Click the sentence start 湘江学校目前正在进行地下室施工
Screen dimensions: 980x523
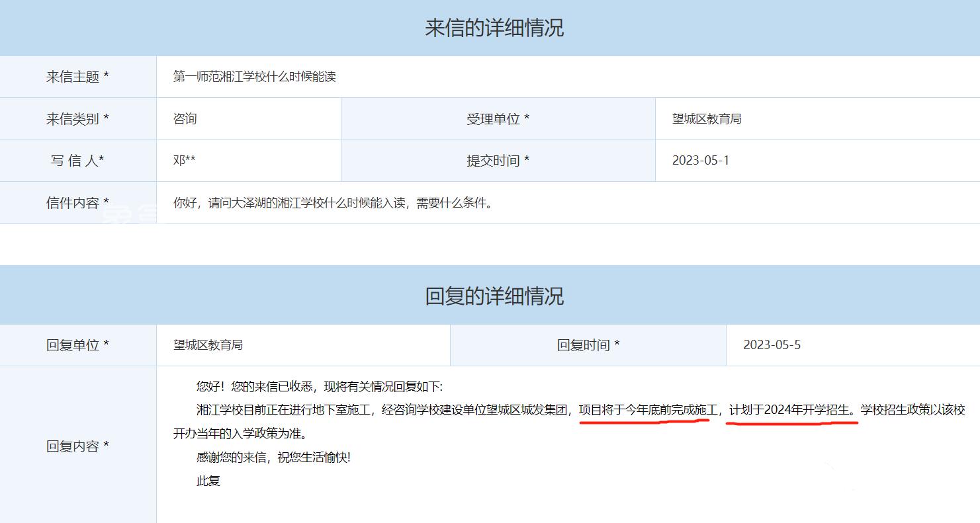(x=283, y=410)
